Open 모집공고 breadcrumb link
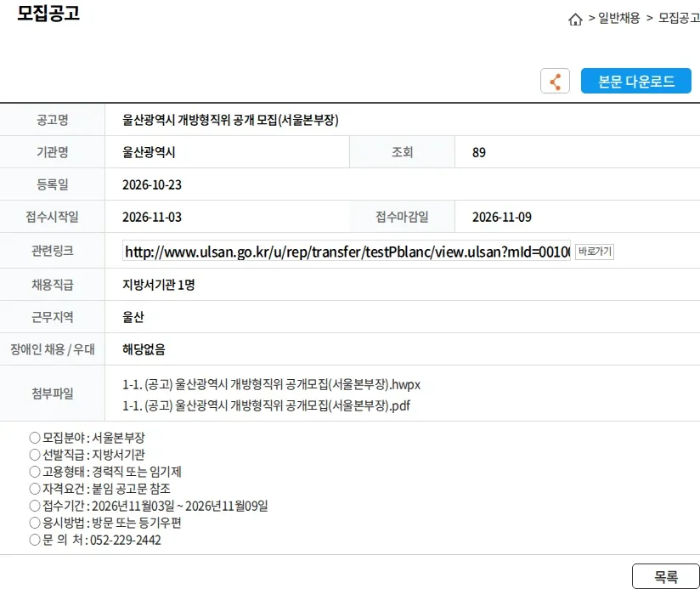Screen dimensions: 700x589 tap(679, 19)
